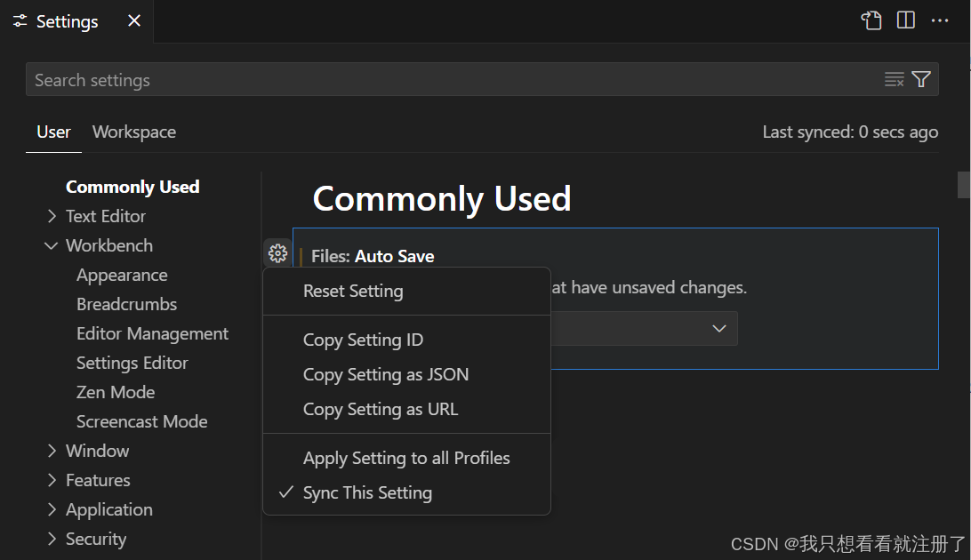Select Reset Setting from the context menu
This screenshot has width=971, height=560.
(353, 291)
